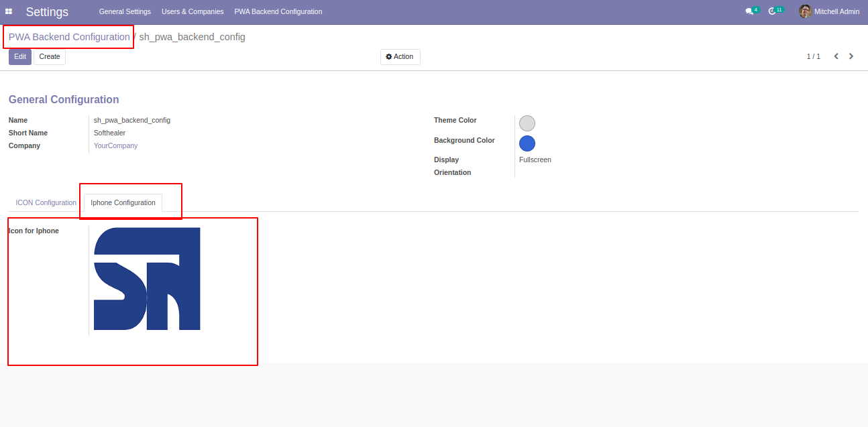Open General Settings menu
868x427 pixels.
[x=125, y=11]
